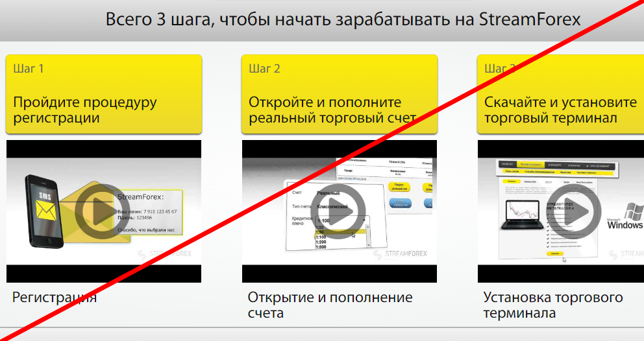
Task: Click the Открытие и пополнение счета caption
Action: 330,305
